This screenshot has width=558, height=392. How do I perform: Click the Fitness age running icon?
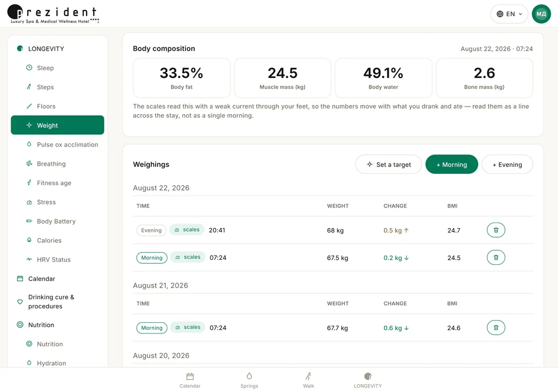[x=29, y=183]
